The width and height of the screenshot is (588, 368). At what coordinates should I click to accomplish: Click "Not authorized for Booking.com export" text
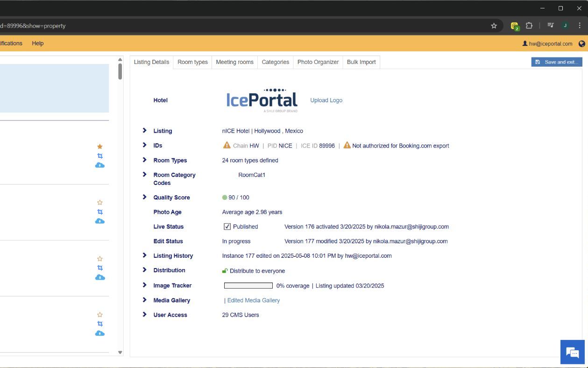[x=401, y=146]
